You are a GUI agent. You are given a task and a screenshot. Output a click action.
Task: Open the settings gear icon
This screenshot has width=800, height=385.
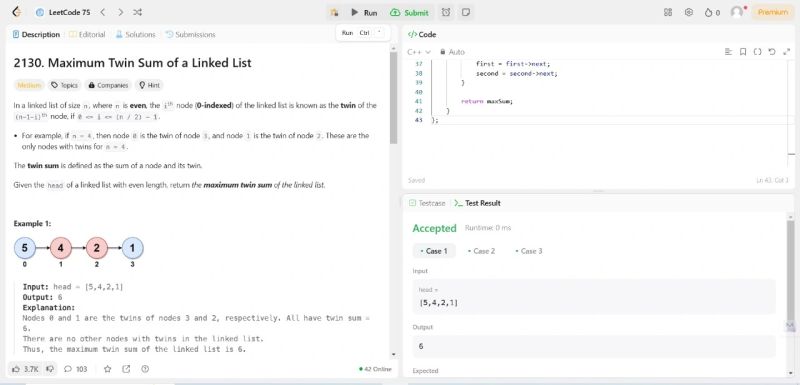[689, 12]
